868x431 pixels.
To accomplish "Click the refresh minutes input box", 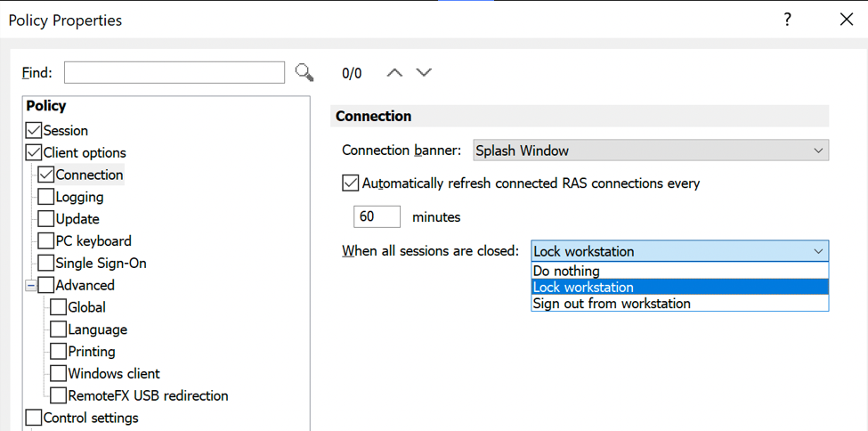I will [377, 216].
